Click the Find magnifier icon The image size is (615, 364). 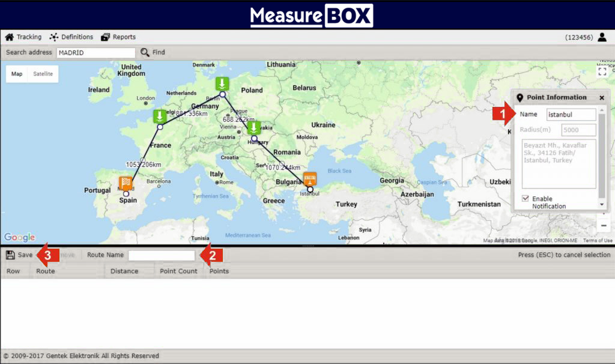pyautogui.click(x=145, y=53)
